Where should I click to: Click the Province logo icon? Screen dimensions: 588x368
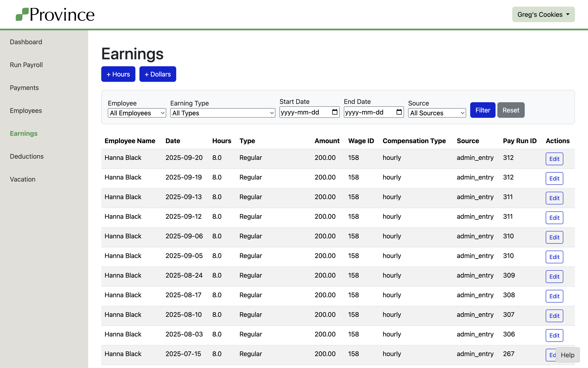(x=22, y=14)
